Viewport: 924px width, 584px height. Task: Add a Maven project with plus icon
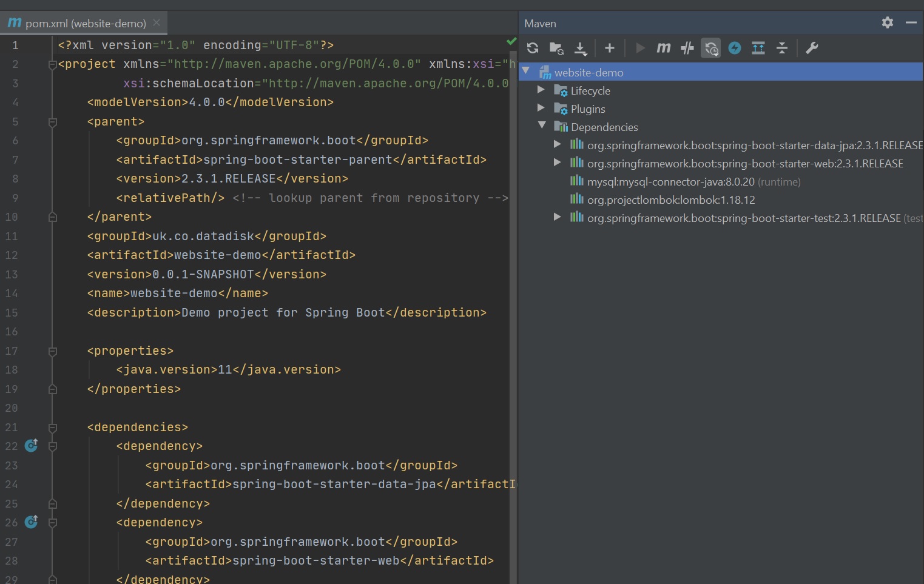point(610,48)
